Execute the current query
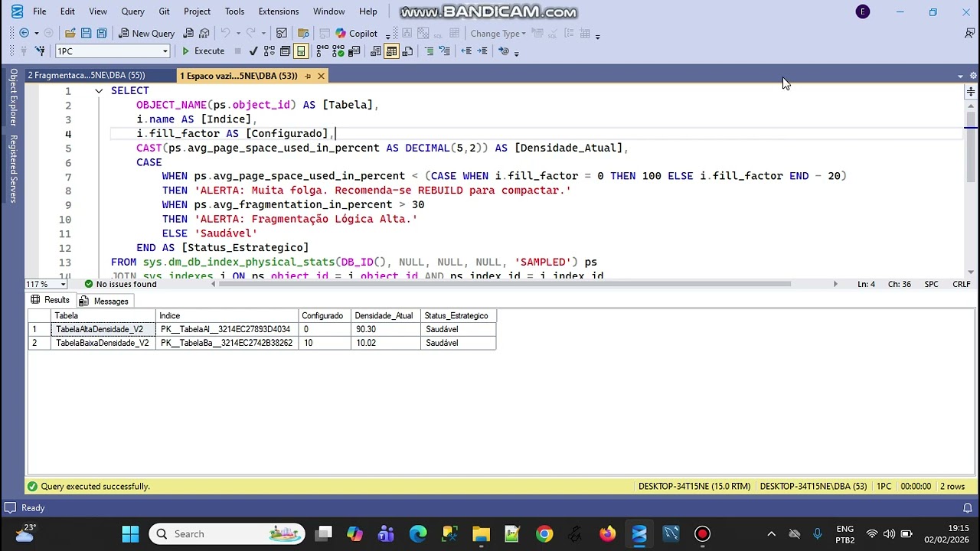This screenshot has width=980, height=551. point(203,51)
